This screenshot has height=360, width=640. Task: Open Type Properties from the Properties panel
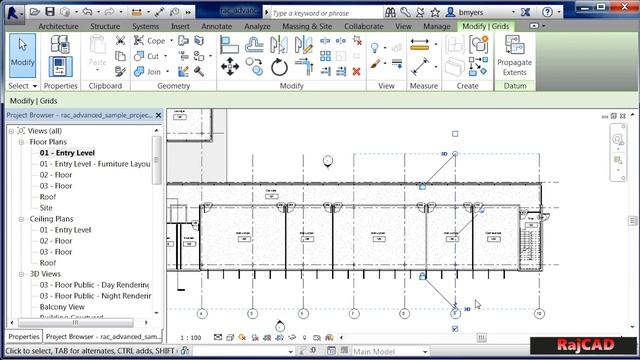60,44
